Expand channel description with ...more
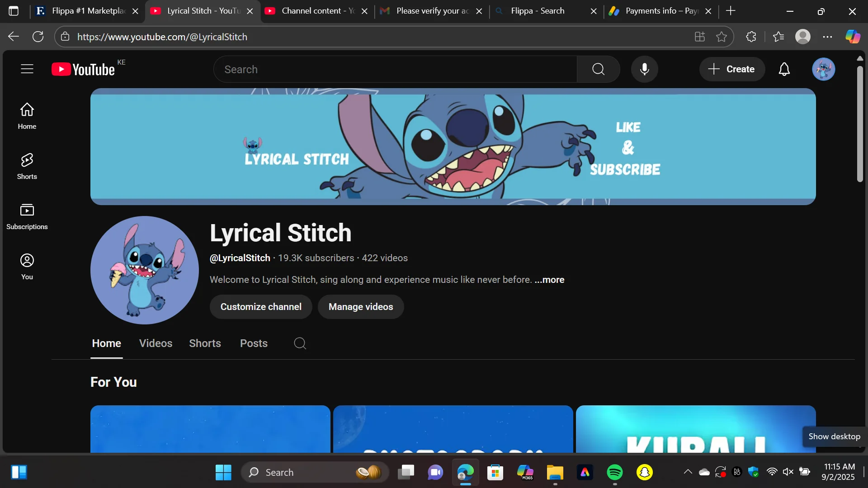 pos(549,280)
